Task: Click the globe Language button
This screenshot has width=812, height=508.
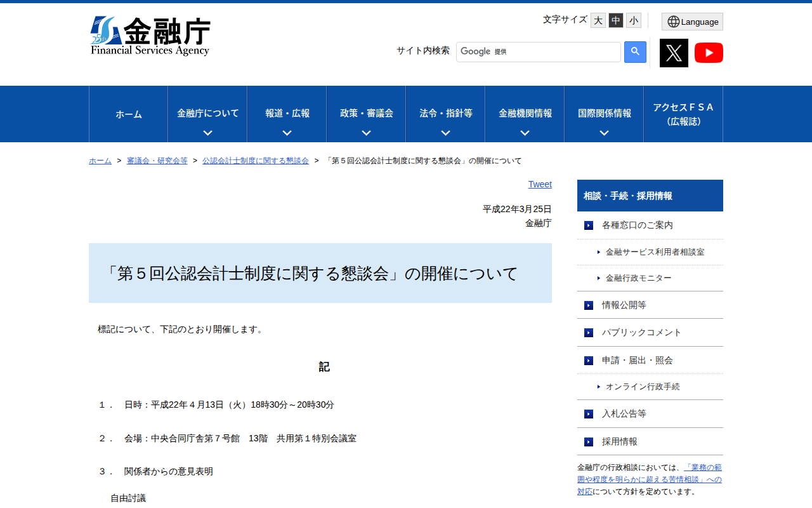Action: (x=692, y=22)
